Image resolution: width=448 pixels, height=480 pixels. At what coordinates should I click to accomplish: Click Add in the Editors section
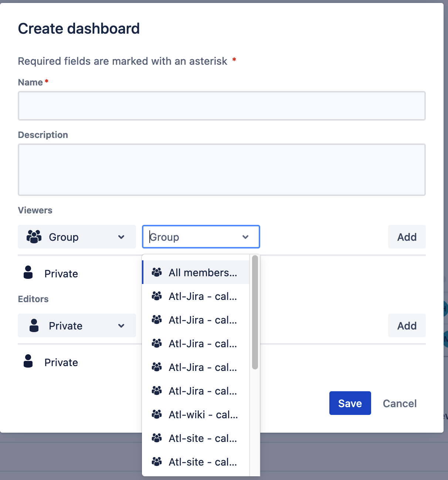(407, 325)
